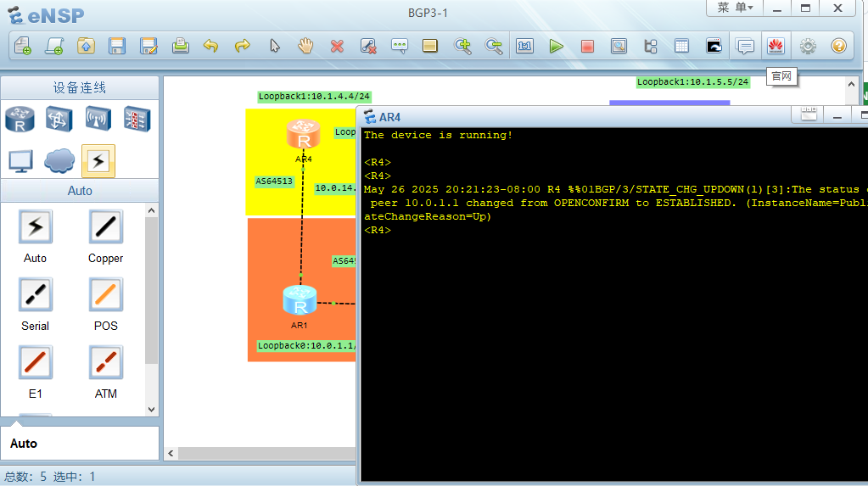Reset zoom to 1:1

coord(524,46)
